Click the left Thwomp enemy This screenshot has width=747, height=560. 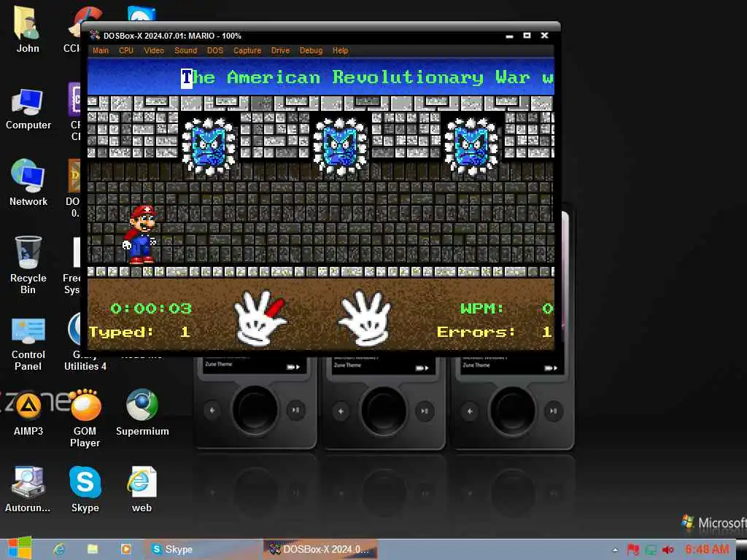[x=209, y=145]
